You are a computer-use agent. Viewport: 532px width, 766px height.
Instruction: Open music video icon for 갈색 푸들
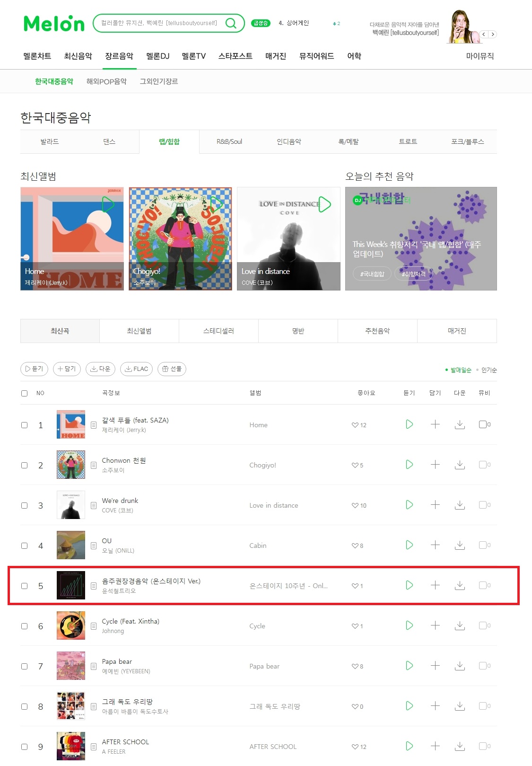pos(483,424)
